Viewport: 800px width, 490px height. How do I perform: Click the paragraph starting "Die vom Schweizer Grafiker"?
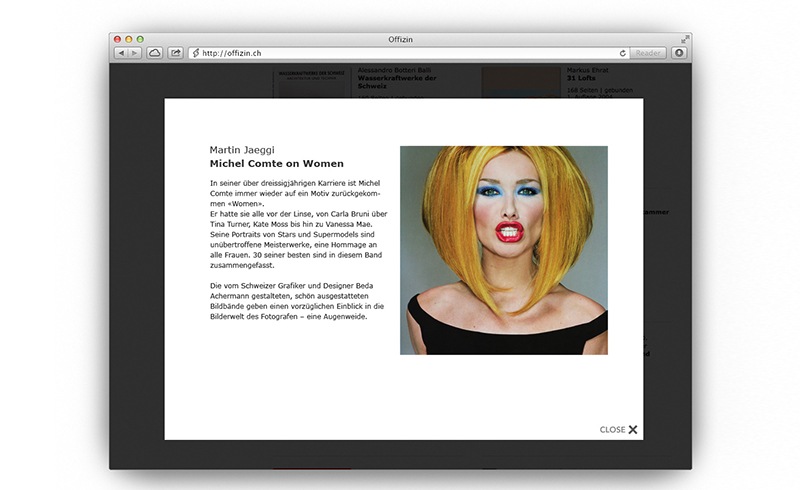tap(297, 301)
